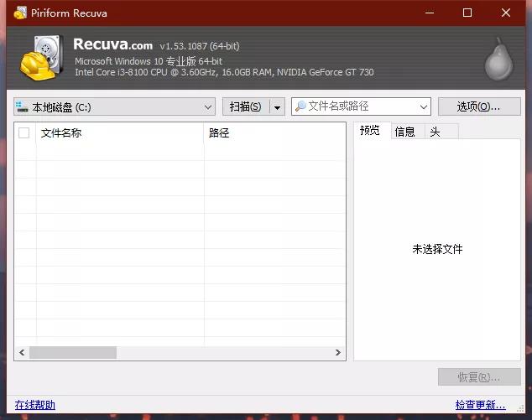Select the 预览 tab
This screenshot has height=420, width=532.
(x=370, y=131)
